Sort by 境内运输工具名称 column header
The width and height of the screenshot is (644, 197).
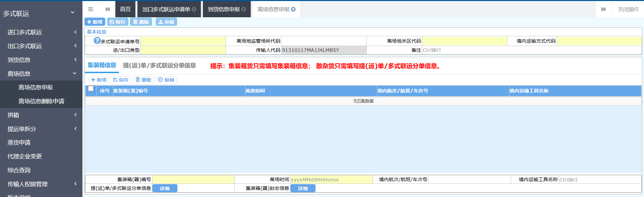575,91
